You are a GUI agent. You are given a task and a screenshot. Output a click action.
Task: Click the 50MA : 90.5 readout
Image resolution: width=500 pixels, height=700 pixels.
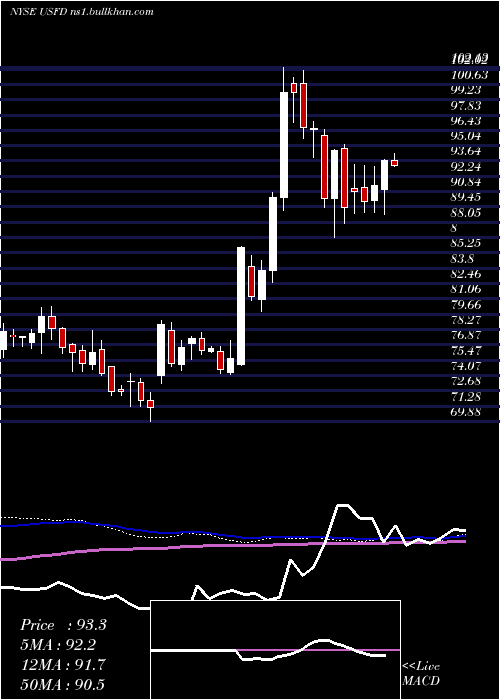pos(62,684)
